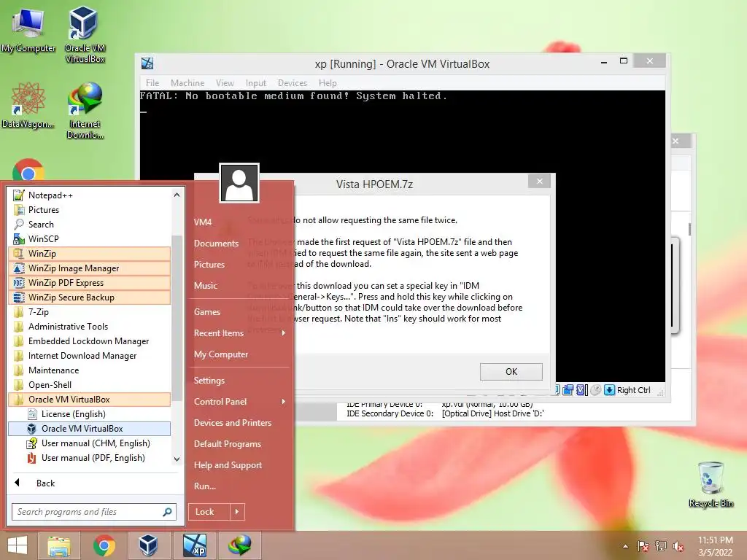The image size is (747, 560).
Task: Expand the 7-Zip folder
Action: coord(90,312)
